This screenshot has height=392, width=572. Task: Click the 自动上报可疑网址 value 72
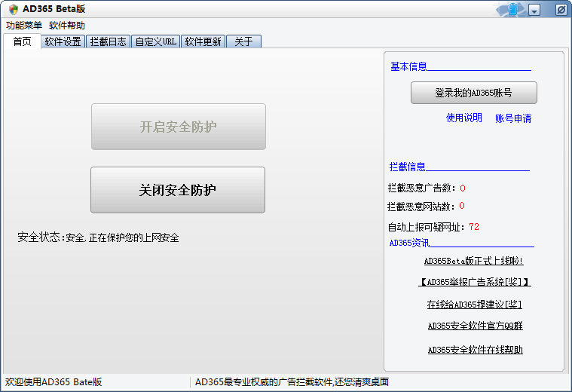click(x=474, y=227)
